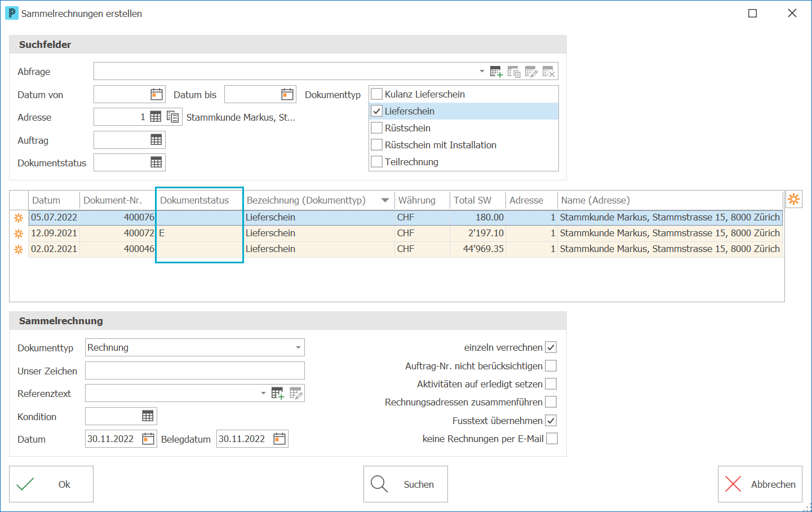The image size is (812, 512).
Task: Click the copy query icon next to Abfrage
Action: [514, 72]
